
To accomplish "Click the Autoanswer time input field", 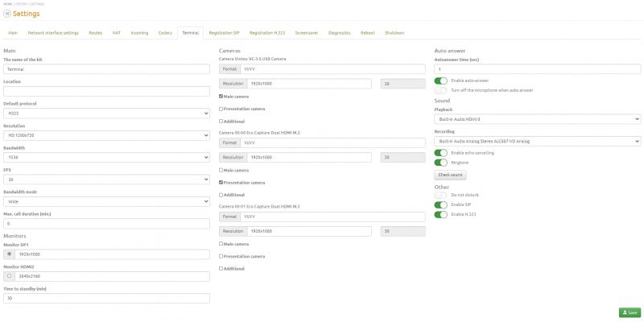I will tap(537, 69).
